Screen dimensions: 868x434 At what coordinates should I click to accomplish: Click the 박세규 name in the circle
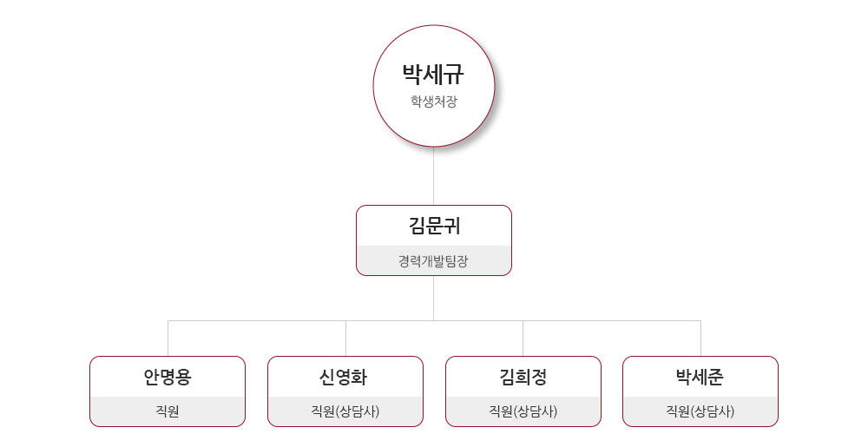point(433,75)
